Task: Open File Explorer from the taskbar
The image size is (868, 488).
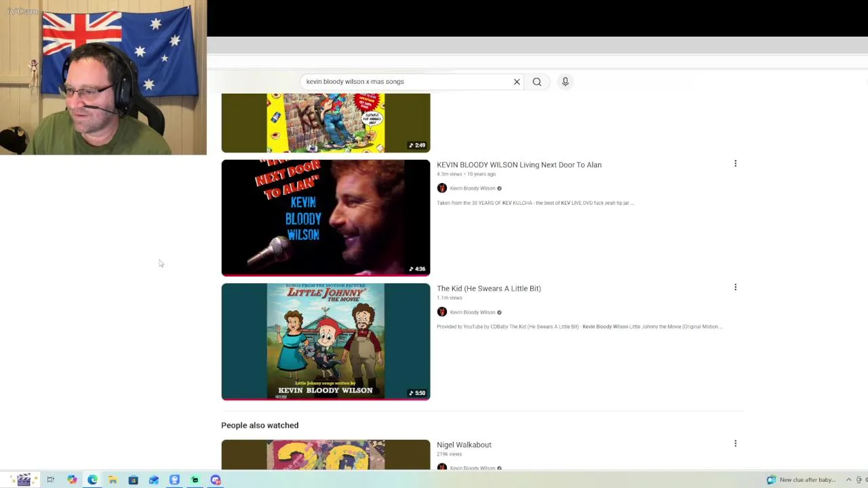Action: coord(113,480)
